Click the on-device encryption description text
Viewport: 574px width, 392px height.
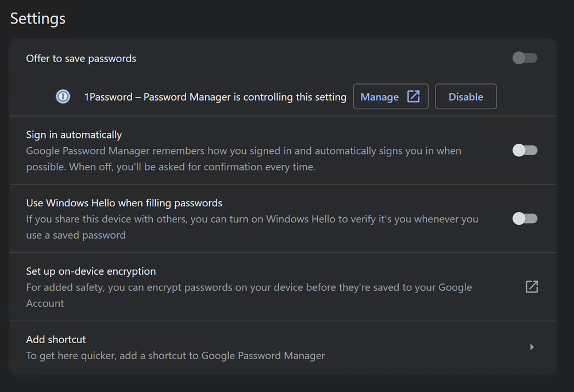pyautogui.click(x=249, y=295)
